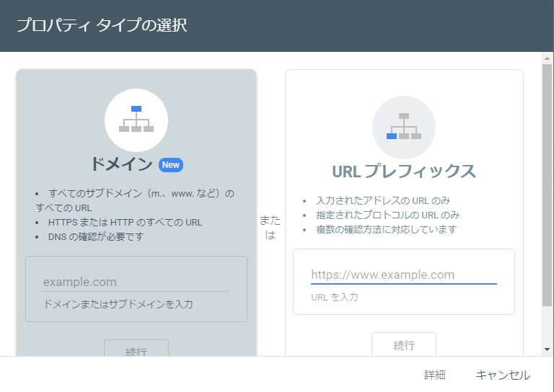Click 続行 button under domain card
This screenshot has height=392, width=554.
click(136, 348)
